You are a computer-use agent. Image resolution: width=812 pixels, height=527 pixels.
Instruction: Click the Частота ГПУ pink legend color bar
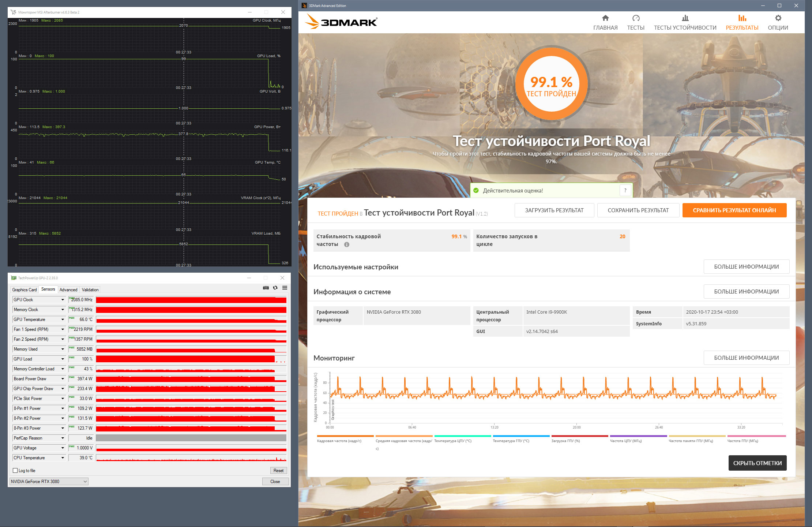[x=756, y=436]
